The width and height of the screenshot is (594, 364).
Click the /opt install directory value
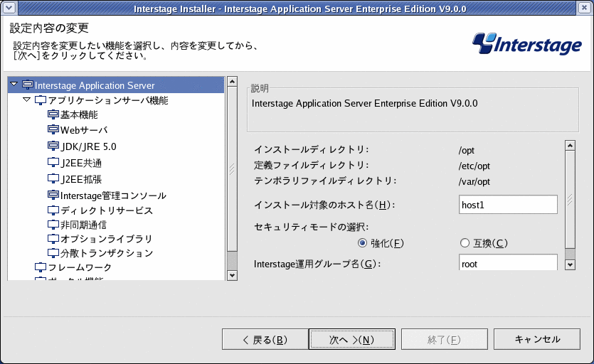(x=467, y=151)
